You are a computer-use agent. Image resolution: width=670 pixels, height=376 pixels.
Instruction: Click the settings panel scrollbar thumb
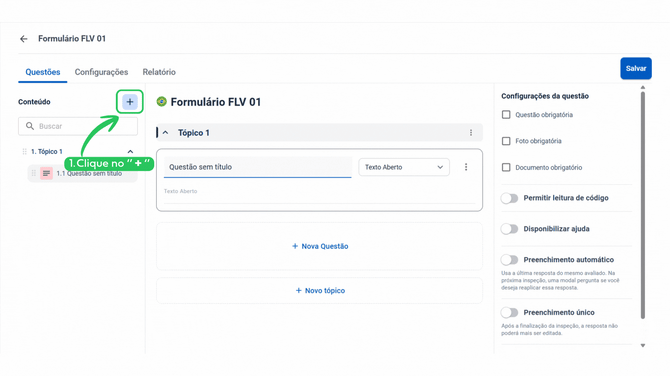(x=643, y=205)
